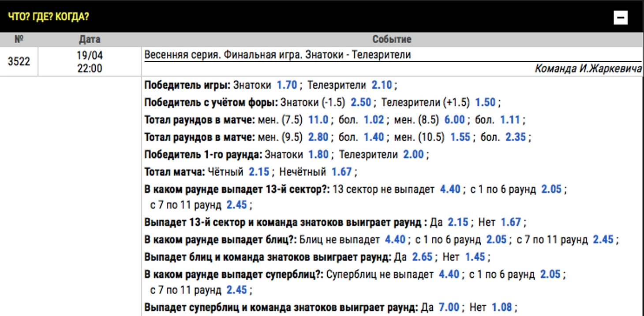Pick Да 7.00 for суперблиц round win
Screen dimensions: 644x316
[x=449, y=307]
